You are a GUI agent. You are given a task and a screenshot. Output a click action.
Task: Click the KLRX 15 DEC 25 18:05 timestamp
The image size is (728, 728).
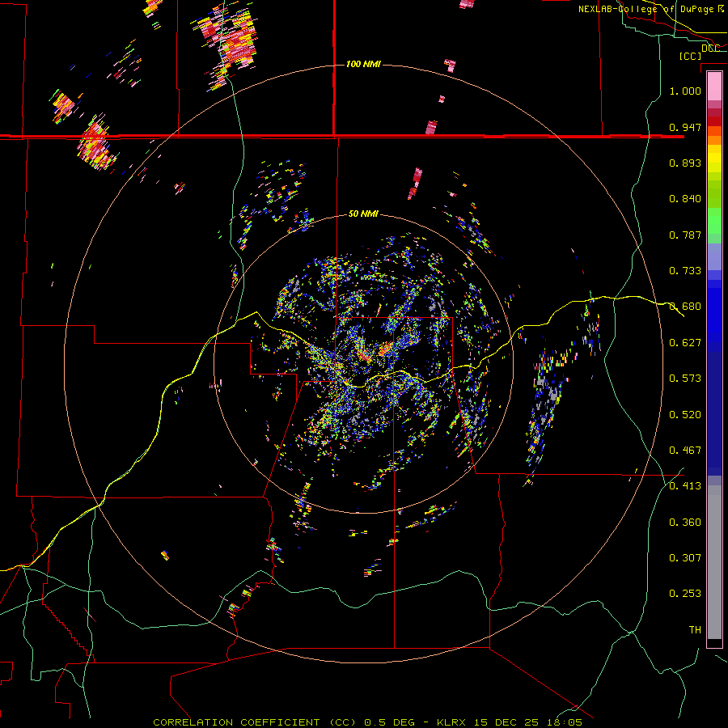[x=510, y=722]
